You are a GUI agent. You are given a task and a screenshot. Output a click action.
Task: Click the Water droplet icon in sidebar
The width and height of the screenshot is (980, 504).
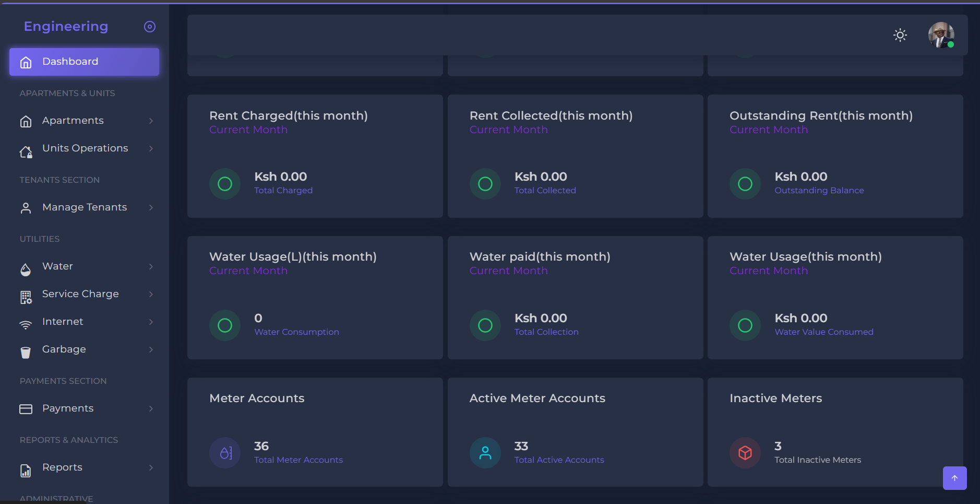pos(26,269)
